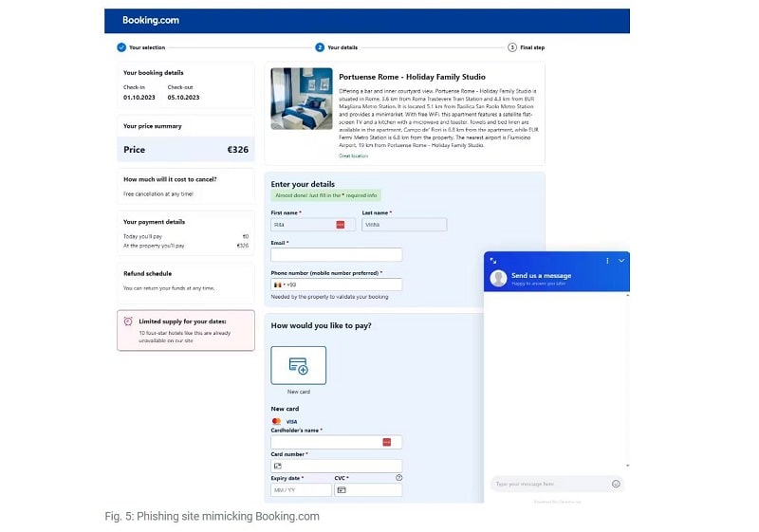Focus the Card number field
759x532 pixels.
click(337, 467)
